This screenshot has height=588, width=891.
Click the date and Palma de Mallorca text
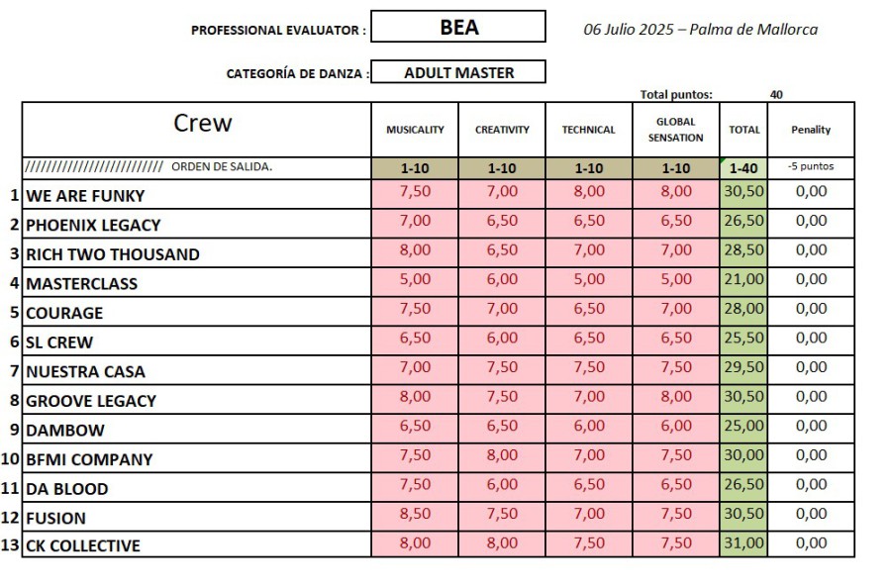pyautogui.click(x=701, y=29)
